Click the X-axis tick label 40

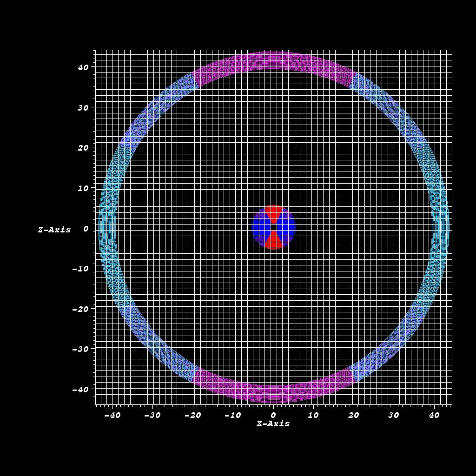click(434, 415)
